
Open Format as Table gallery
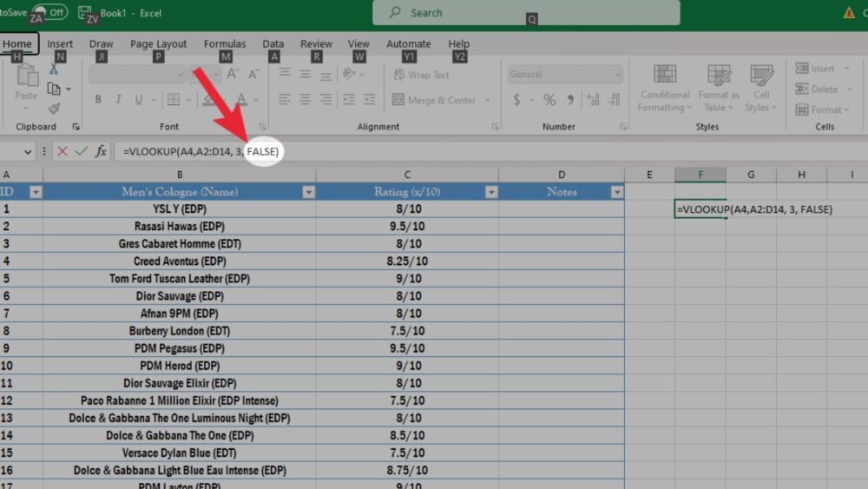[719, 89]
